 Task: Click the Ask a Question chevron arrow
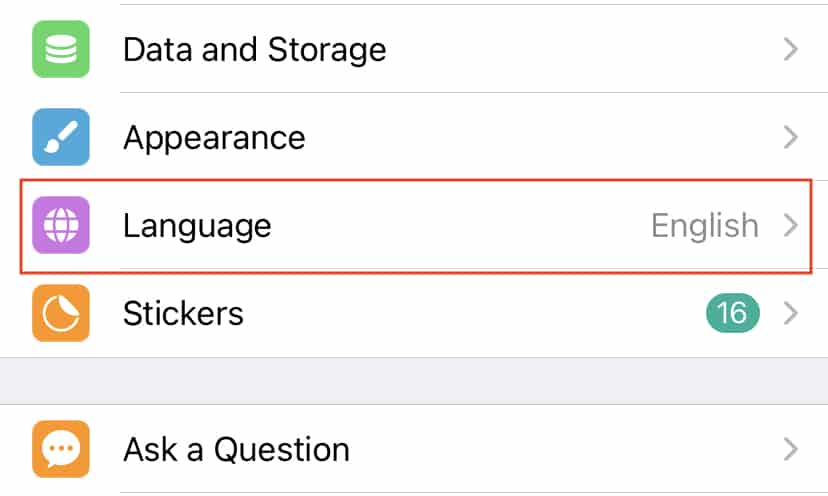(x=791, y=450)
